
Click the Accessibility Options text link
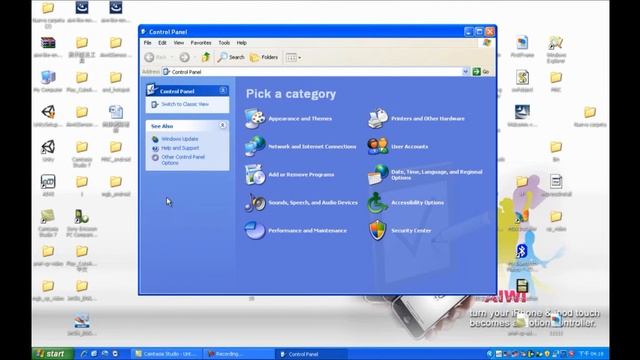coord(417,202)
